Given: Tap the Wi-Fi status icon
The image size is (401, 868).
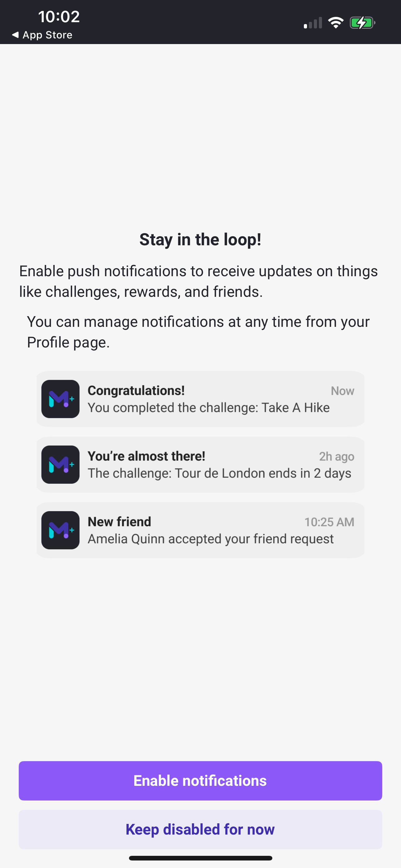Looking at the screenshot, I should coord(336,23).
